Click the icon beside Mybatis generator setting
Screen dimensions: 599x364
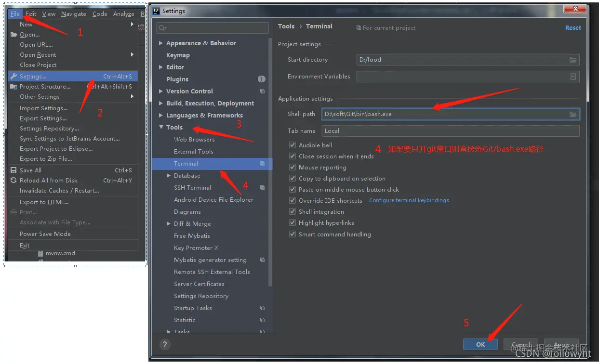pos(262,260)
